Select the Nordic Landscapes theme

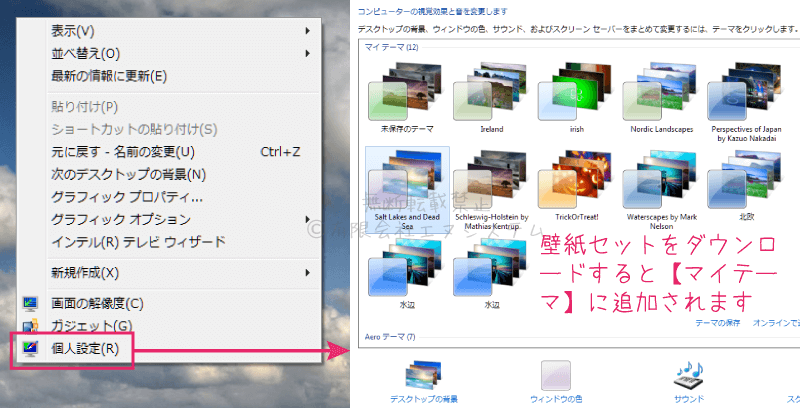662,98
